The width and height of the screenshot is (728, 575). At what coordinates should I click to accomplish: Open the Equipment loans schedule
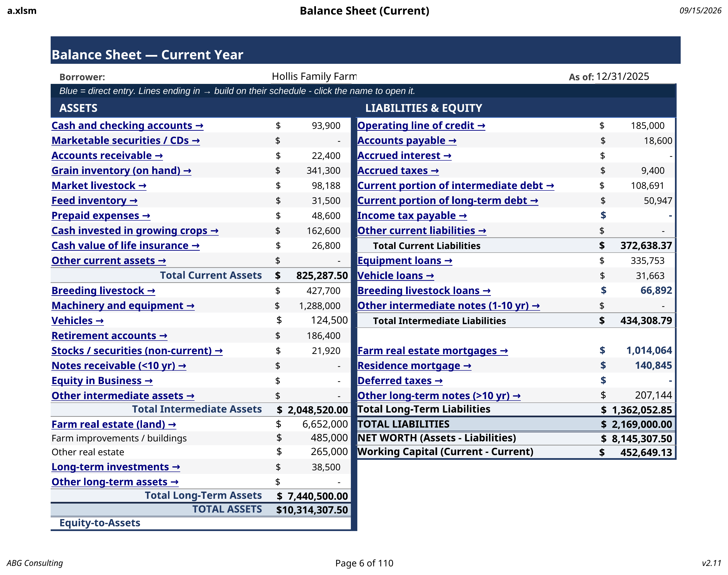(x=405, y=260)
